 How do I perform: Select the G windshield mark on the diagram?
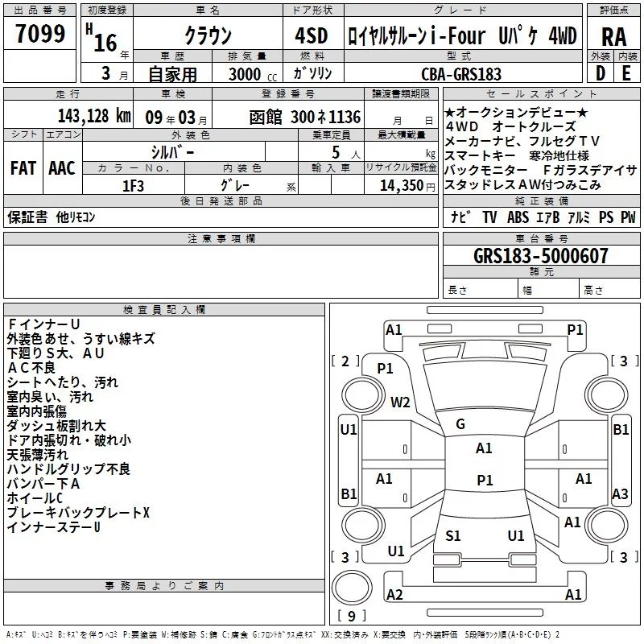click(460, 424)
